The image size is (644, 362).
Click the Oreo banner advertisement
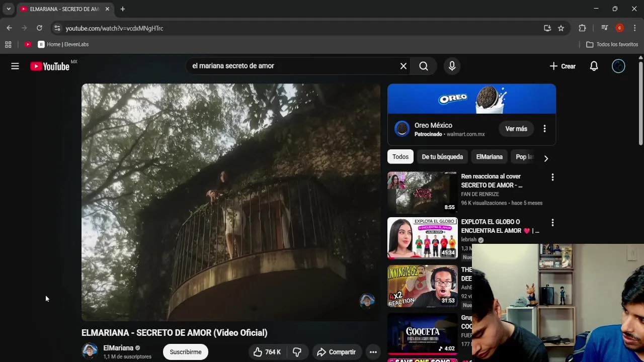point(471,99)
